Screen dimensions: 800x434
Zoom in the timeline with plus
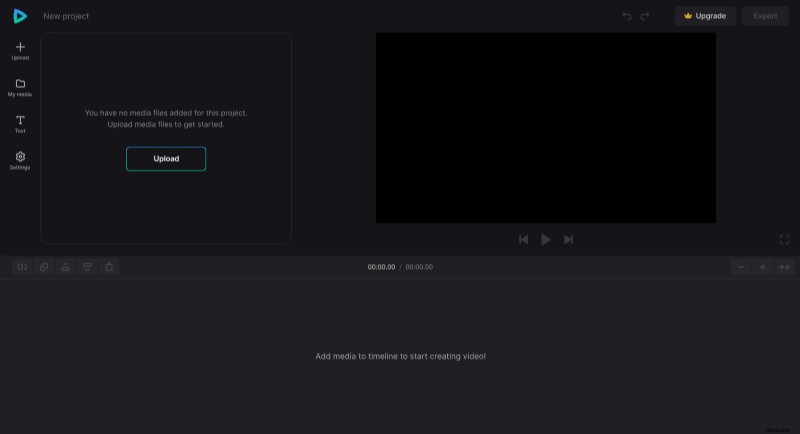click(x=762, y=267)
